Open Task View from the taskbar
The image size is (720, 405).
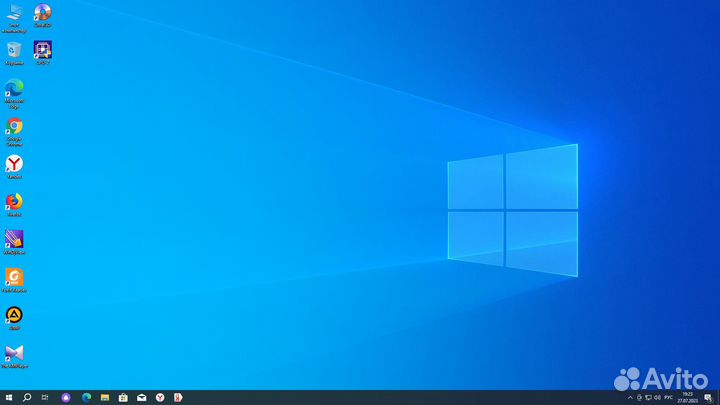click(45, 398)
